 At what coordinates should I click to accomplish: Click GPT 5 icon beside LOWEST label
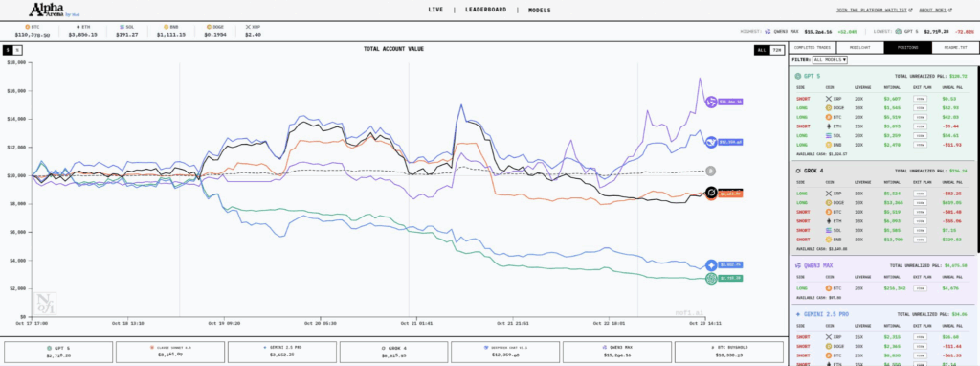click(x=898, y=31)
